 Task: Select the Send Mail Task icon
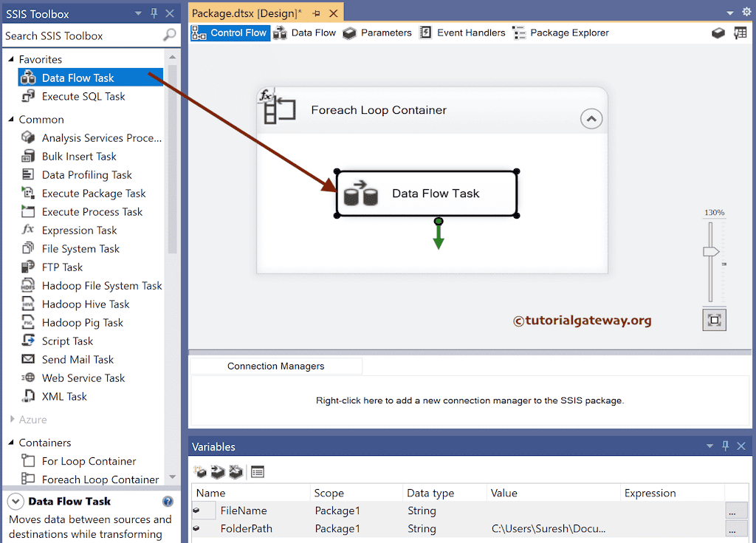tap(27, 359)
